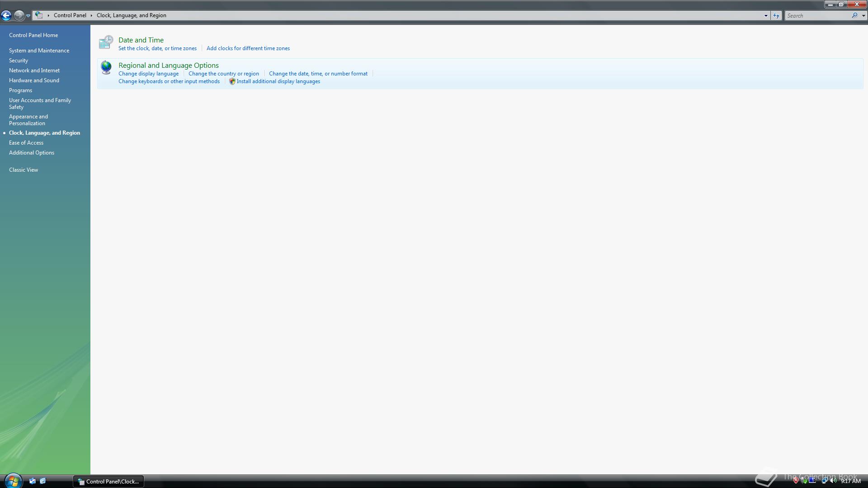This screenshot has width=868, height=488.
Task: Click Change the date, time, or number format
Action: pyautogui.click(x=318, y=74)
